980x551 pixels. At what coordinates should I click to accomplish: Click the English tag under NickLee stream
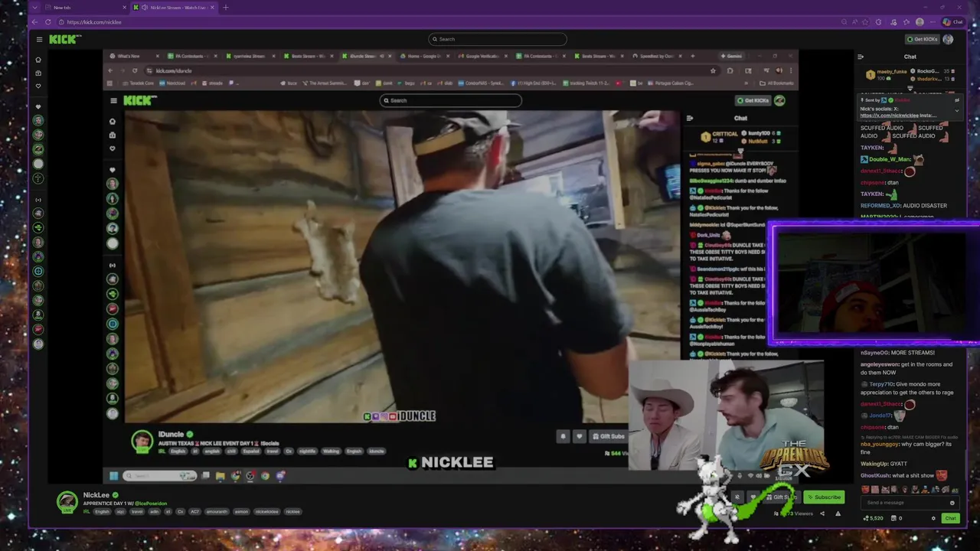click(103, 511)
